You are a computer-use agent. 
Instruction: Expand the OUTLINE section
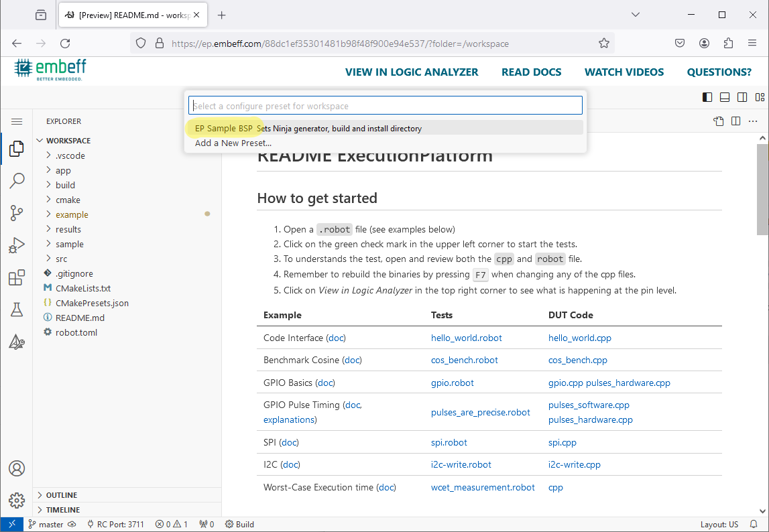click(61, 495)
